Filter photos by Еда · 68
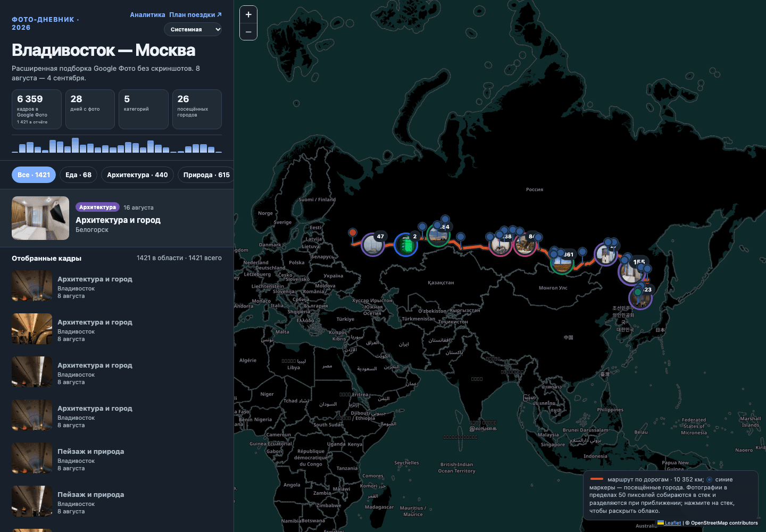Image resolution: width=766 pixels, height=532 pixels. [x=78, y=174]
